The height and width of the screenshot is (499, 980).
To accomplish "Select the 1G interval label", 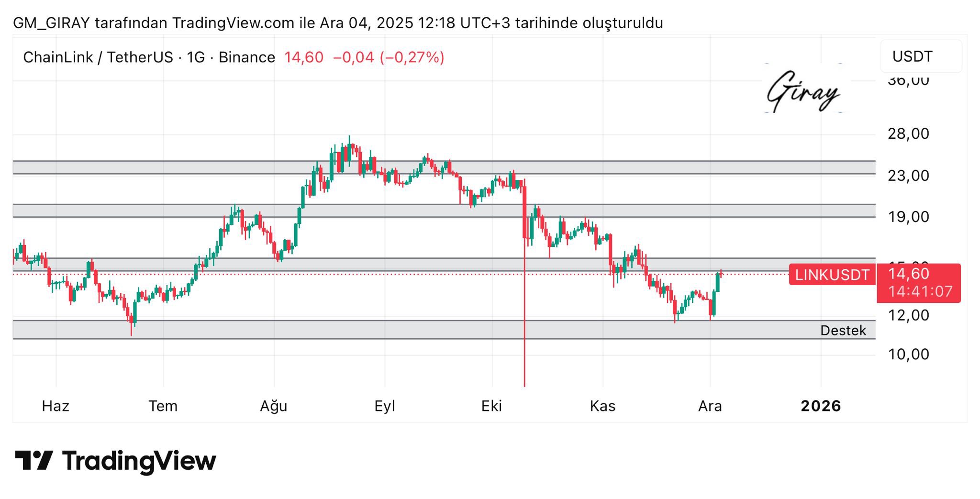I will [x=196, y=57].
